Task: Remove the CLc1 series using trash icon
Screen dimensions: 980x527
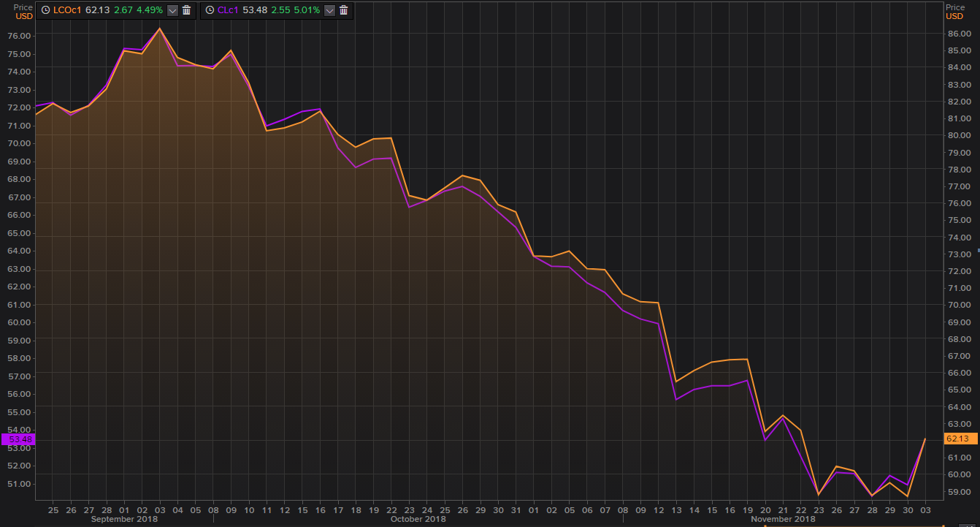Action: (343, 10)
